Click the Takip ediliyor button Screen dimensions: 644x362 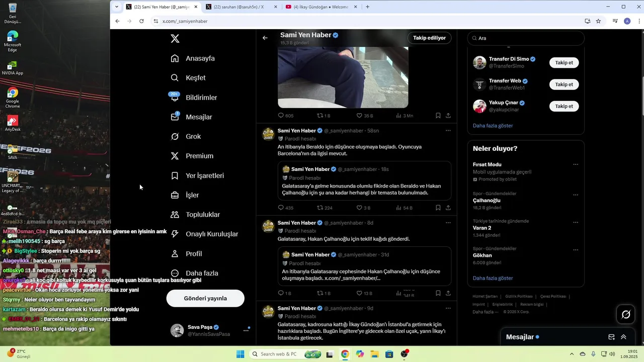tap(429, 38)
